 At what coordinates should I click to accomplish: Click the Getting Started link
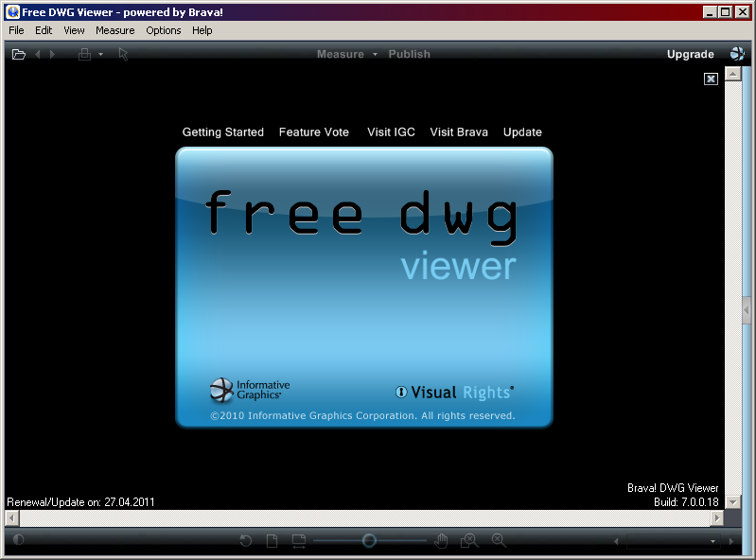coord(222,132)
